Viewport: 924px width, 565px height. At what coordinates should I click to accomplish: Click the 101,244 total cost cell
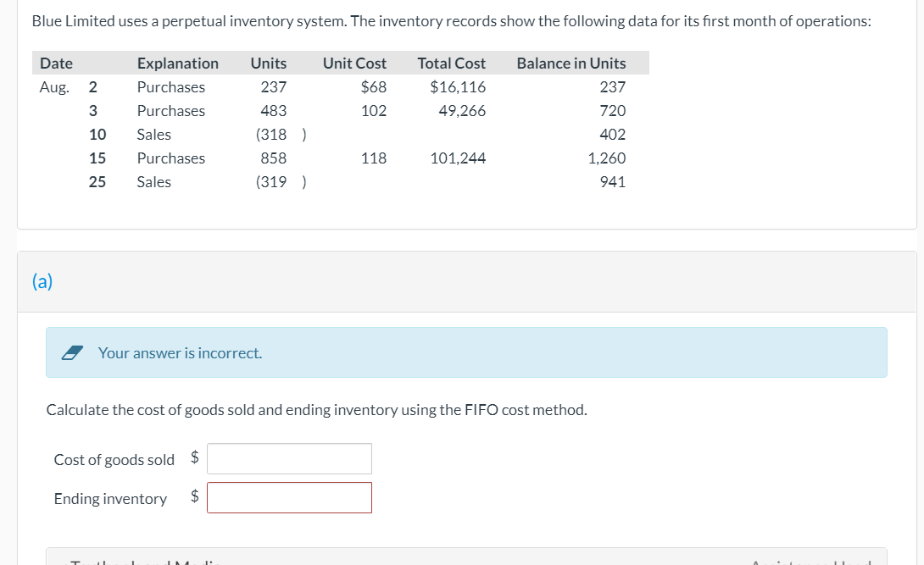(x=459, y=158)
